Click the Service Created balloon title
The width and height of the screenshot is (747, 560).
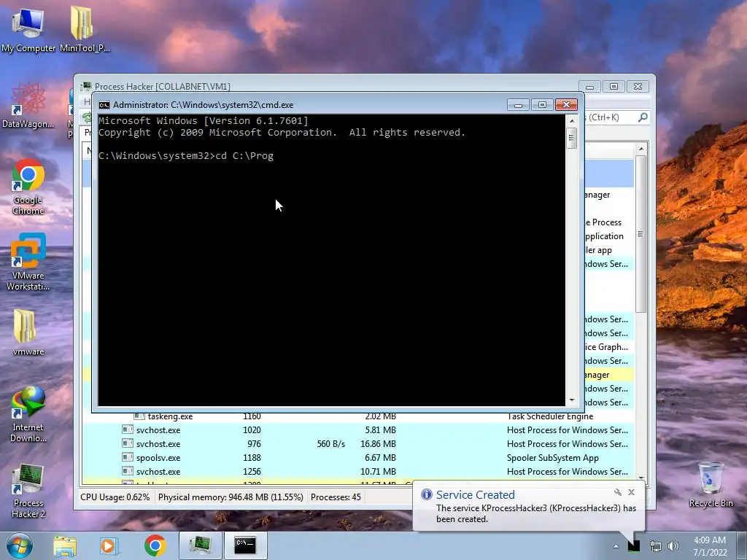pyautogui.click(x=475, y=495)
